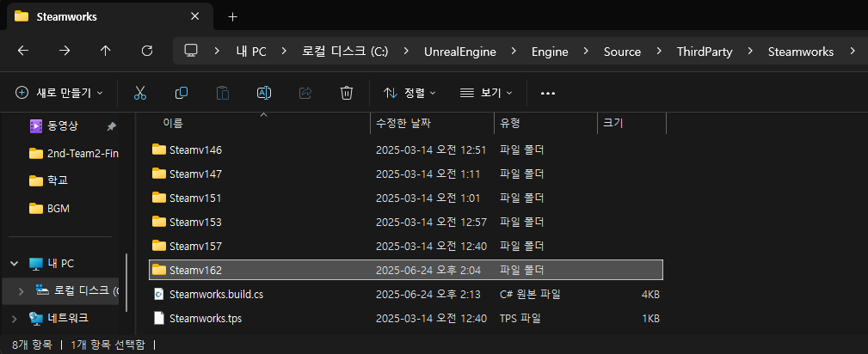Viewport: 868px width, 354px height.
Task: Select the Steamv146 folder
Action: (406, 150)
